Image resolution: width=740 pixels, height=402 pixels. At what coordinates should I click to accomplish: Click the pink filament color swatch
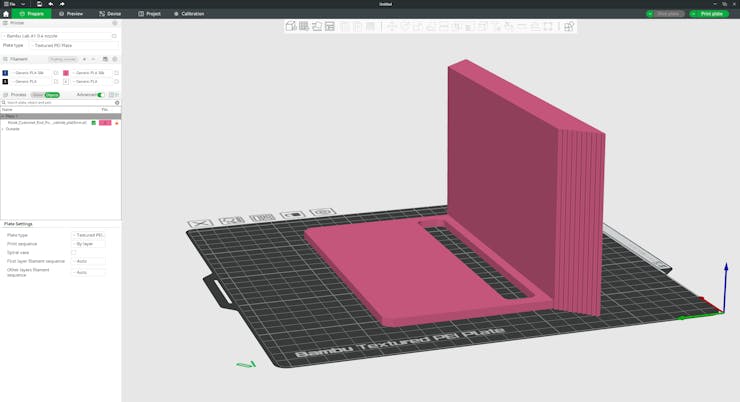(66, 73)
